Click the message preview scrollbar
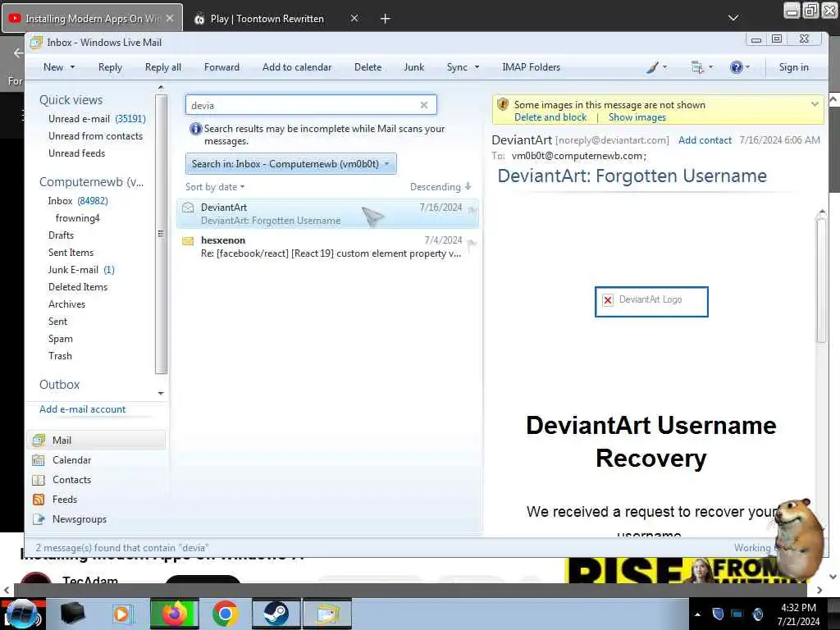The image size is (840, 630). point(821,280)
